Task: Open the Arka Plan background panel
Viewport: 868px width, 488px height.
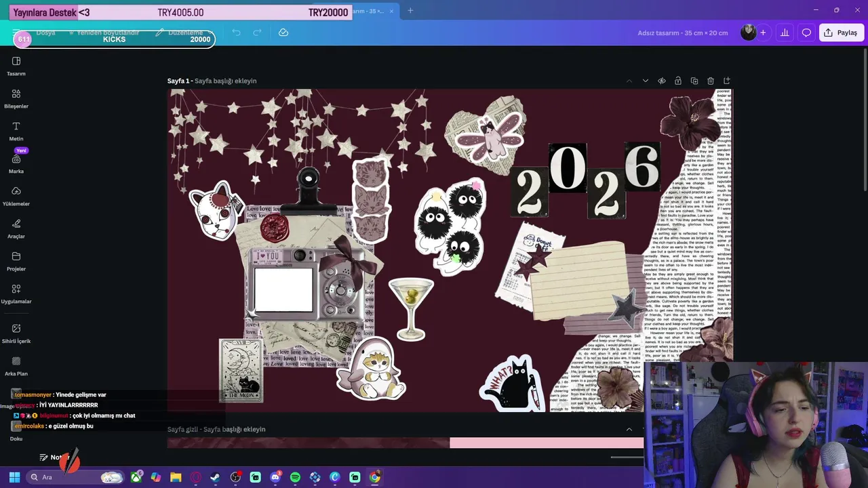Action: tap(16, 366)
